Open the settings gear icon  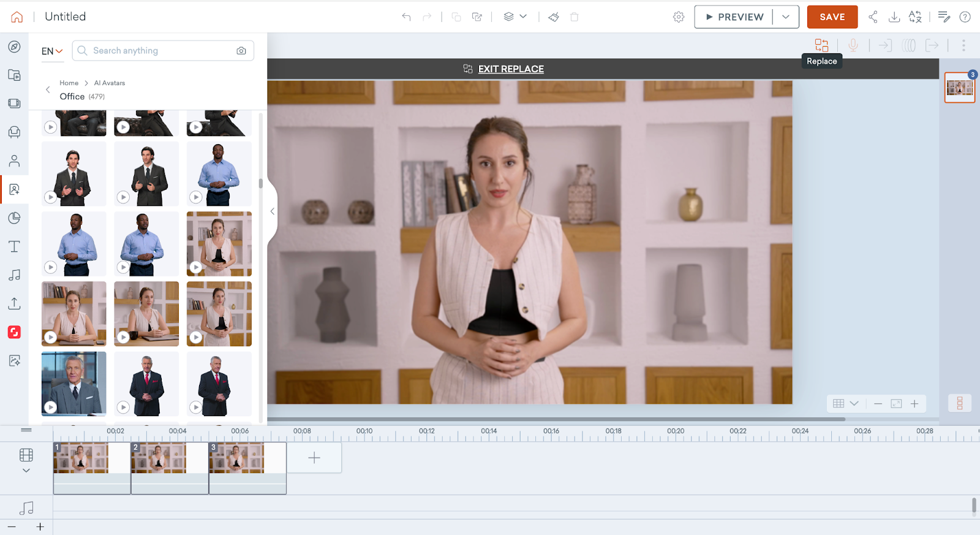coord(679,17)
